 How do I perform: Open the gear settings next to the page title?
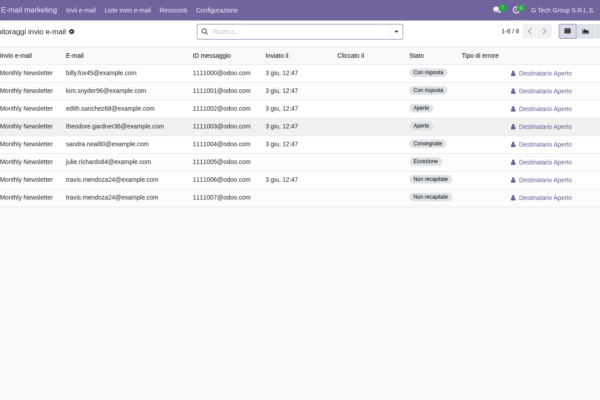[72, 32]
